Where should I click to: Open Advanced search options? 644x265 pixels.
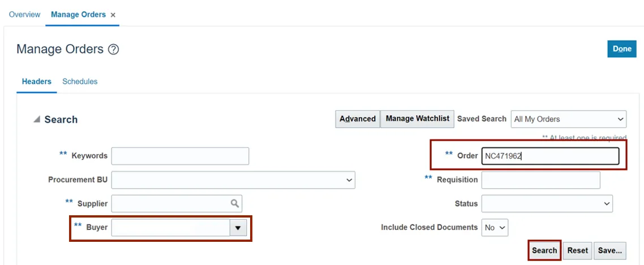coord(358,119)
